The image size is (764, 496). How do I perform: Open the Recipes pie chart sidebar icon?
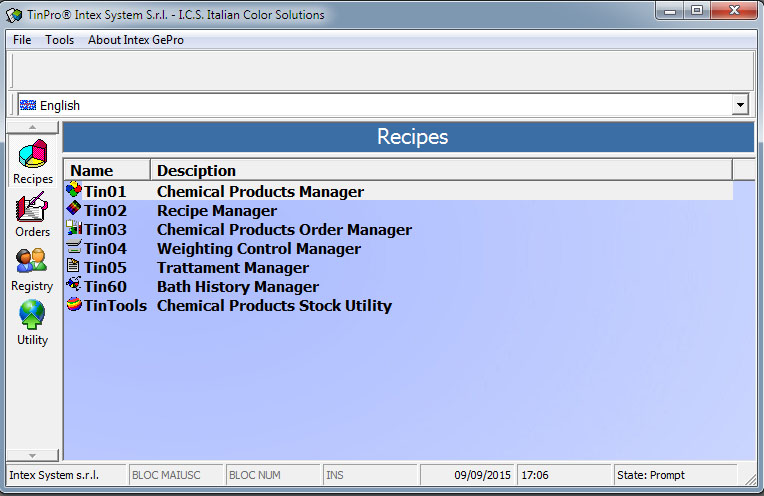coord(33,154)
